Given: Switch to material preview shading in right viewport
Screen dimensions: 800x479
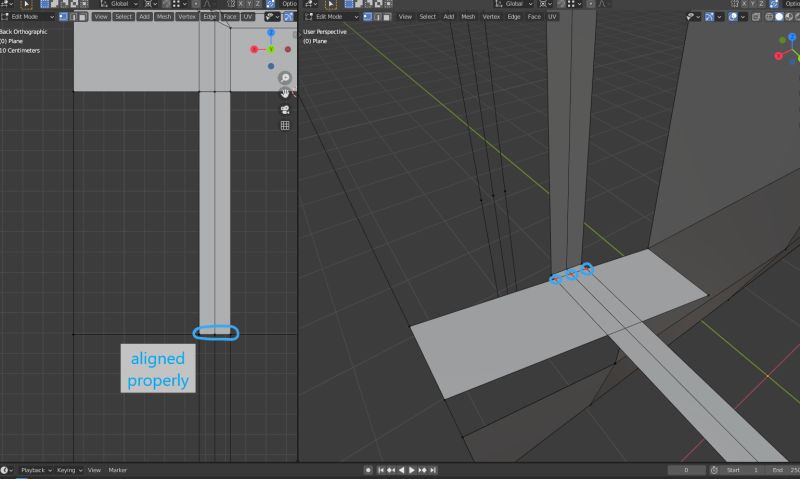Looking at the screenshot, I should click(789, 17).
